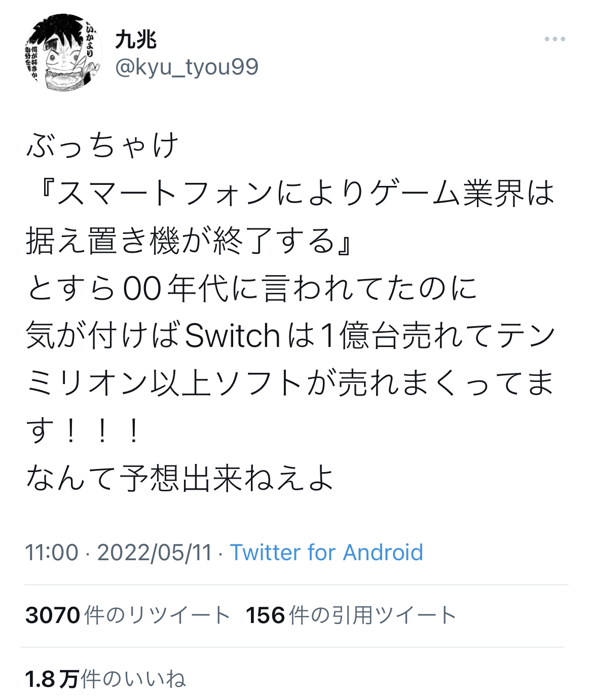Viewport: 593px width, 700px height.
Task: Open the 九兆 display name profile
Action: tap(135, 39)
